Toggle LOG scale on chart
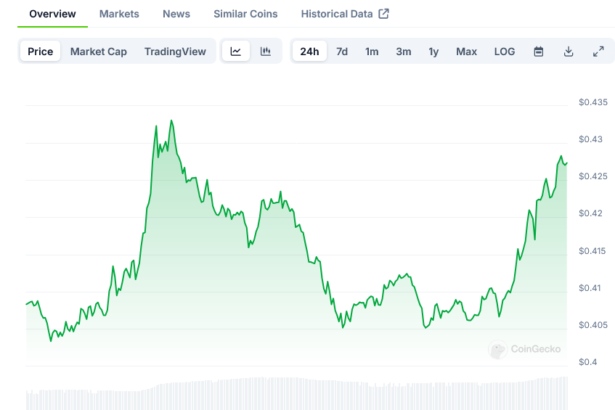 (x=505, y=52)
